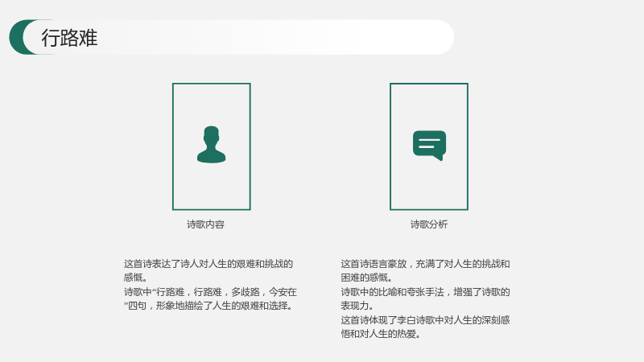Select the right green-bordered rectangle frame
This screenshot has width=644, height=362.
pos(429,146)
